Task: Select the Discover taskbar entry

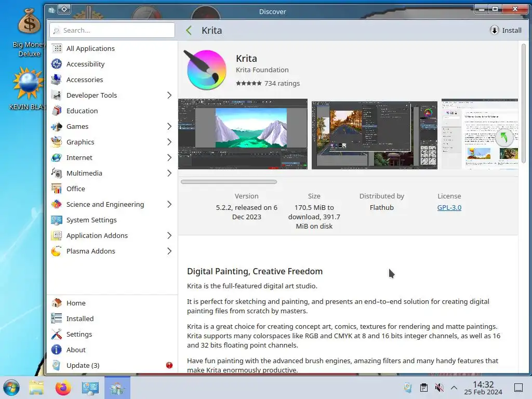Action: coord(117,388)
